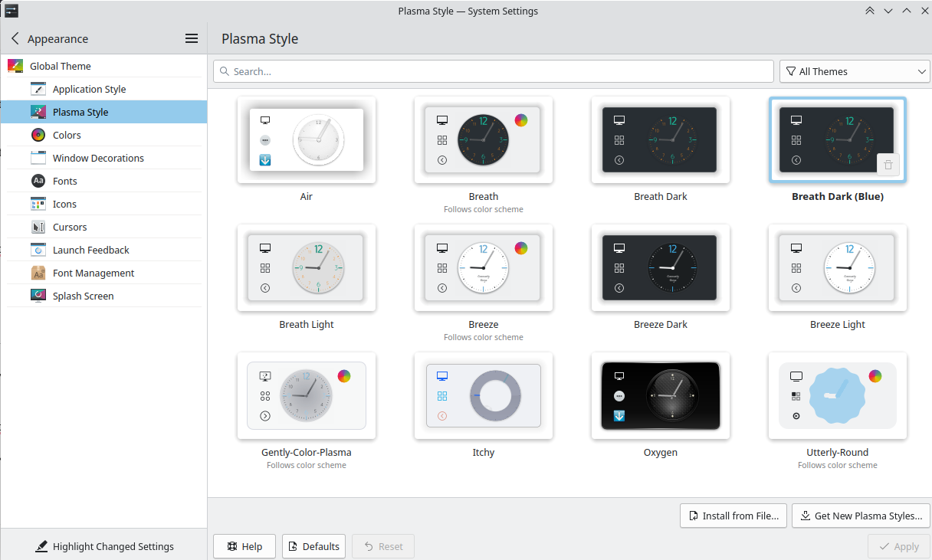Open Launch Feedback settings
The image size is (932, 560).
point(103,250)
